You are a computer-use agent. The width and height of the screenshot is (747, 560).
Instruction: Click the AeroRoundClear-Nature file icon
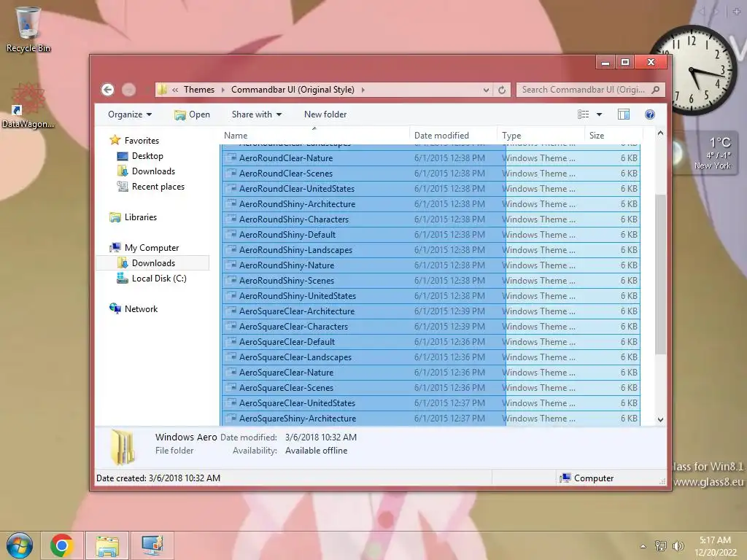(231, 157)
